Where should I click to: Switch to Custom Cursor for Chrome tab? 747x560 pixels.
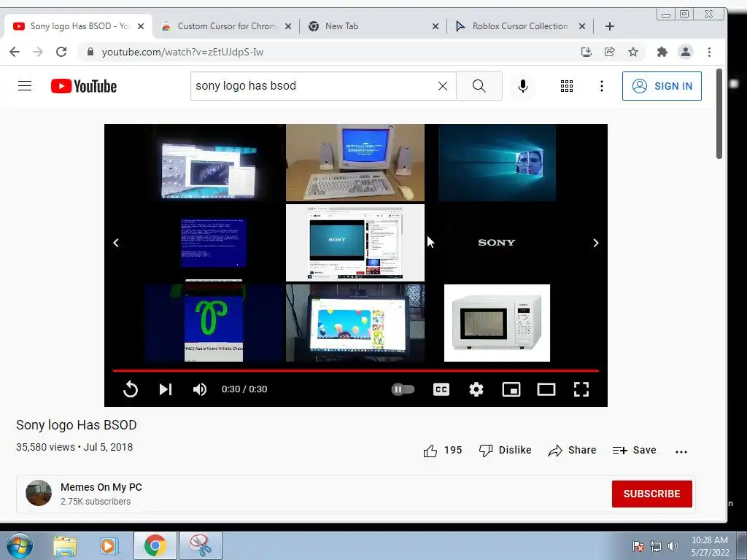coord(227,26)
